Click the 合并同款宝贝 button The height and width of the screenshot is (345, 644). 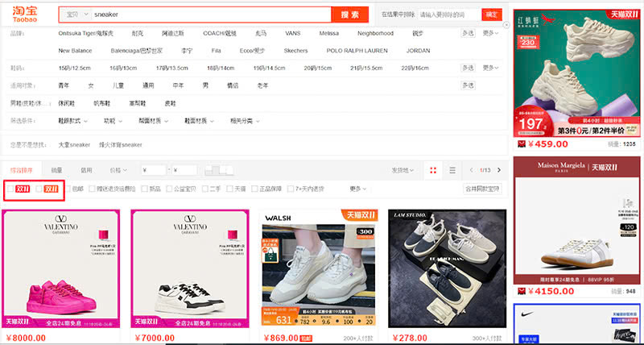point(482,189)
